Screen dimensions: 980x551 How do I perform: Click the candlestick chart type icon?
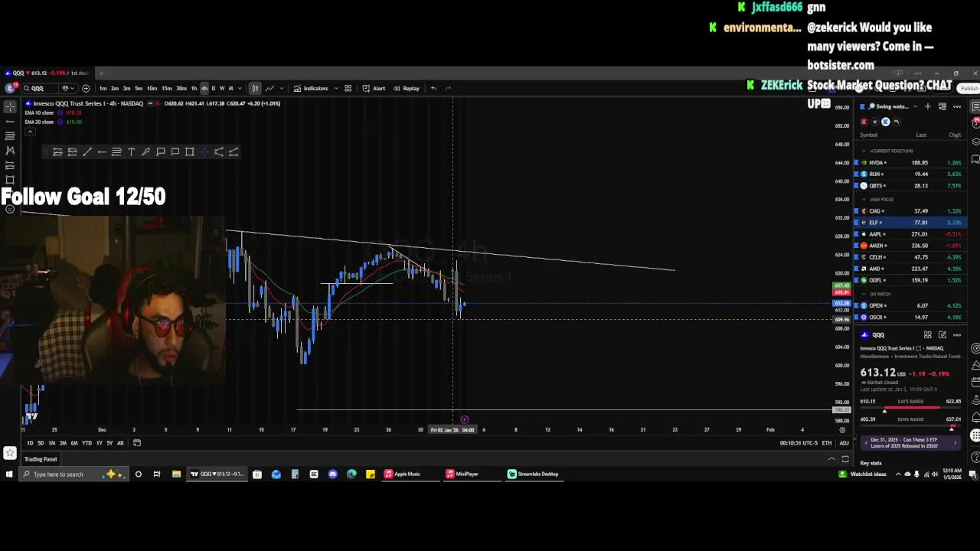[255, 88]
